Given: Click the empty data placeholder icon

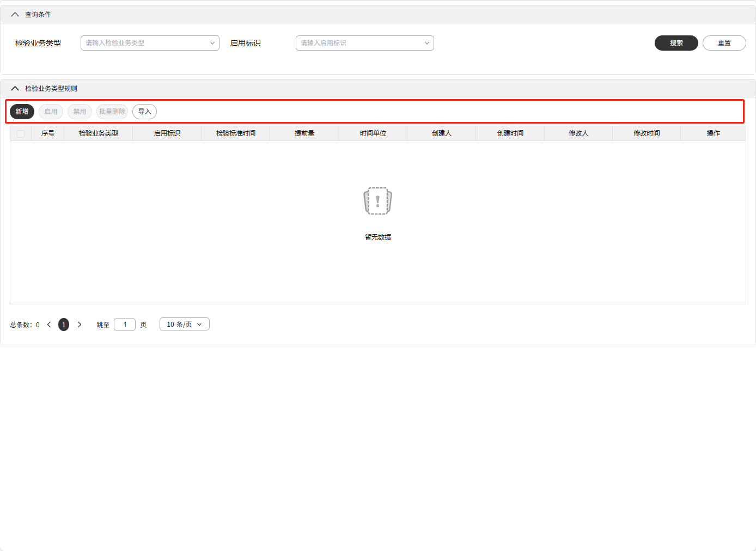Looking at the screenshot, I should coord(377,201).
